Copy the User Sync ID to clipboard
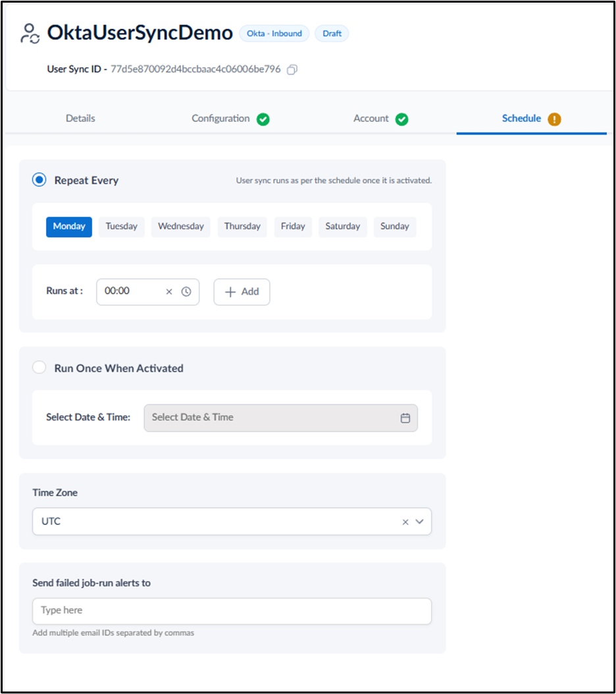Viewport: 616px width, 694px height. (x=292, y=70)
